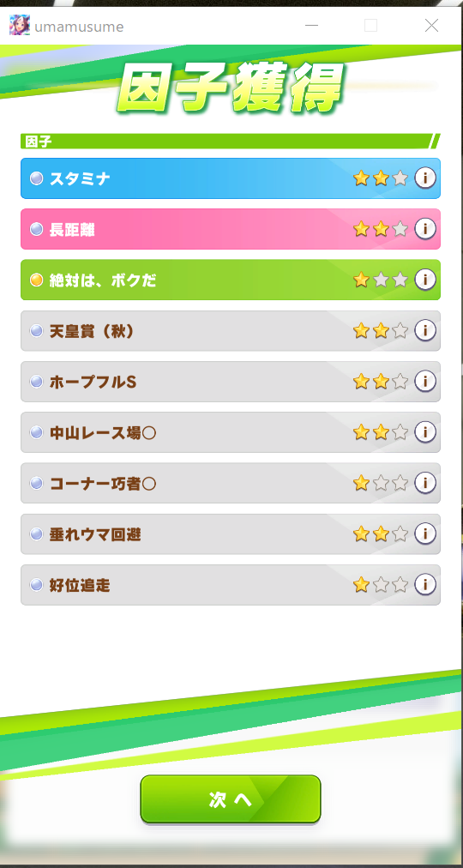Close the umamusume window
Viewport: 463px width, 868px height.
(x=431, y=26)
